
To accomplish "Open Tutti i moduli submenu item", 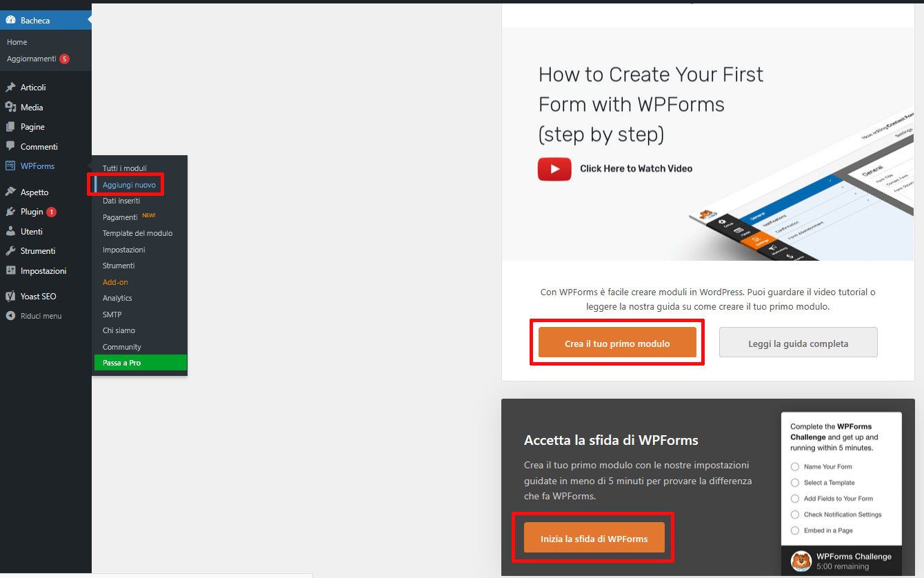I will 125,169.
